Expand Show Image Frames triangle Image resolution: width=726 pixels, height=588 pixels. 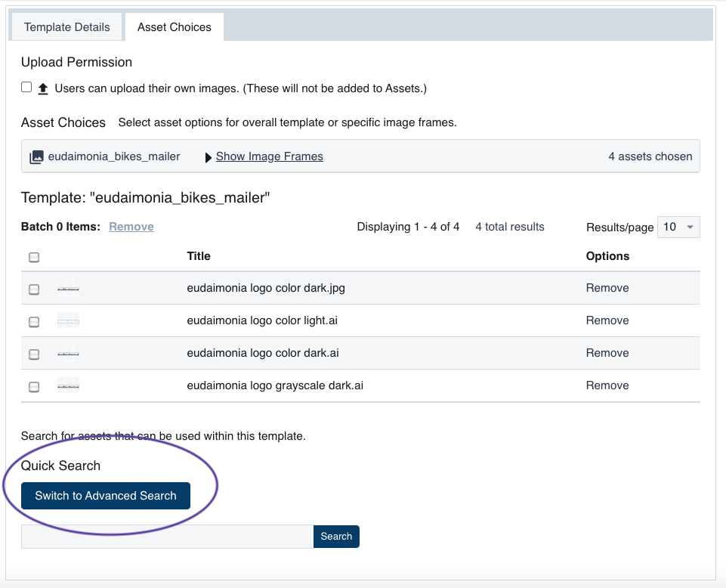click(x=209, y=157)
